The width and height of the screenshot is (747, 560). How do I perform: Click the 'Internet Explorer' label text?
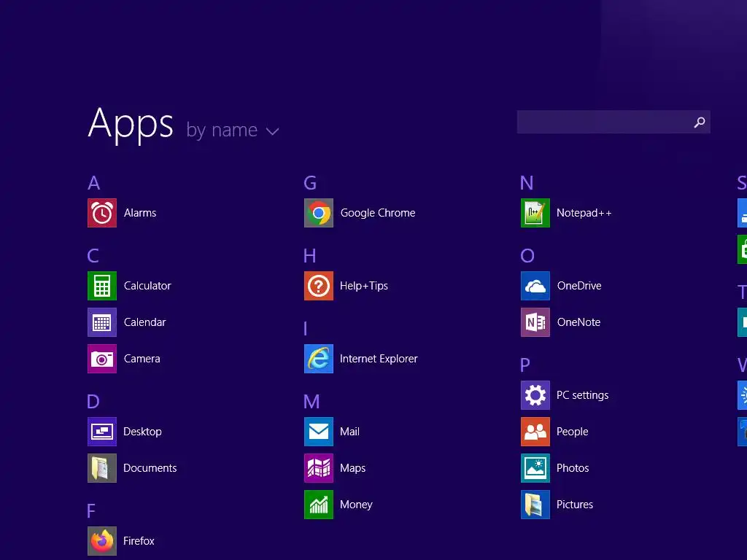click(x=379, y=359)
